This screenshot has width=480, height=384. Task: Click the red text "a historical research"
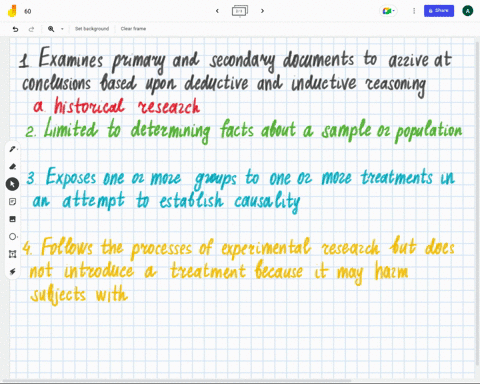pyautogui.click(x=116, y=106)
